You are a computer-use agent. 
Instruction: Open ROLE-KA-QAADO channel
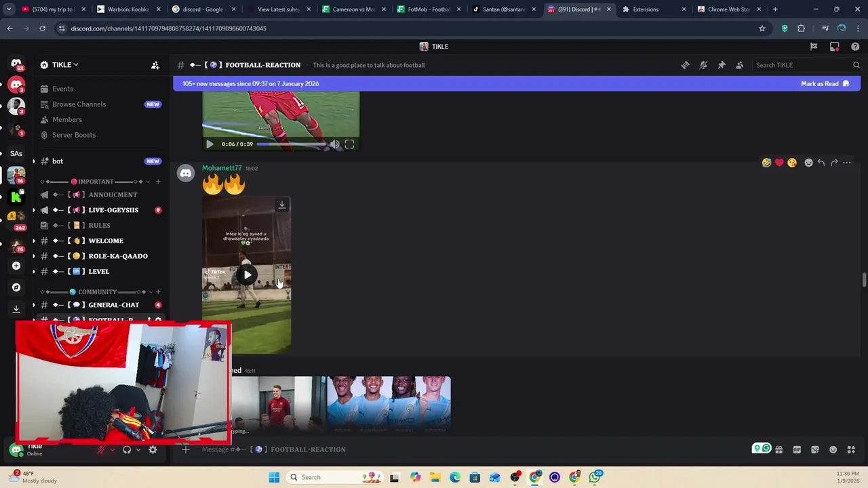point(100,256)
